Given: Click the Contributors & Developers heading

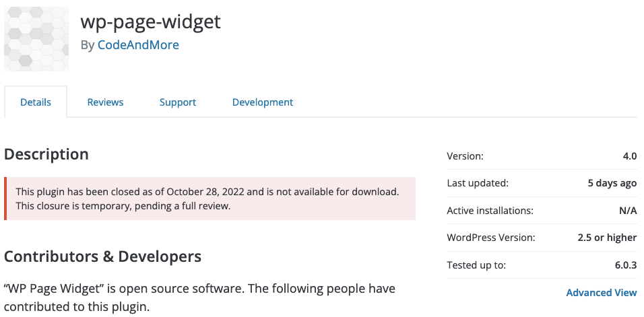Looking at the screenshot, I should point(102,256).
